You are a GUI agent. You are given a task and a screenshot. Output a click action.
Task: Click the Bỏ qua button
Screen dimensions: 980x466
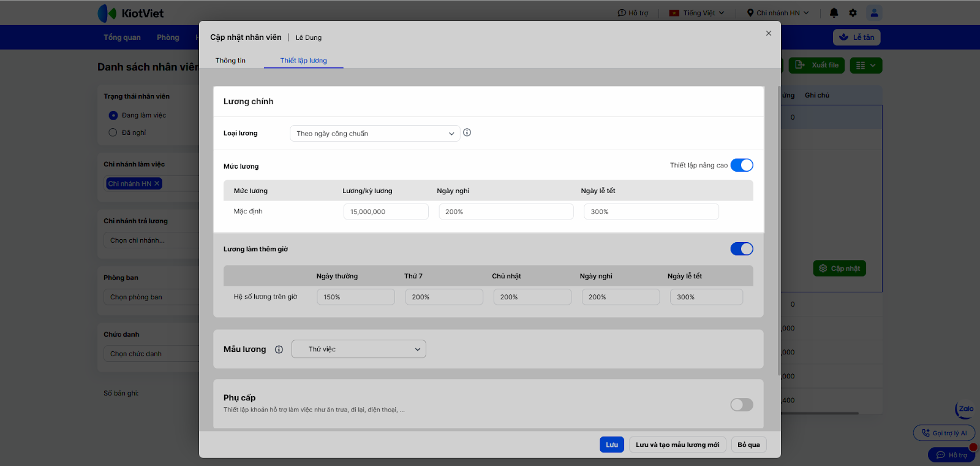point(748,445)
